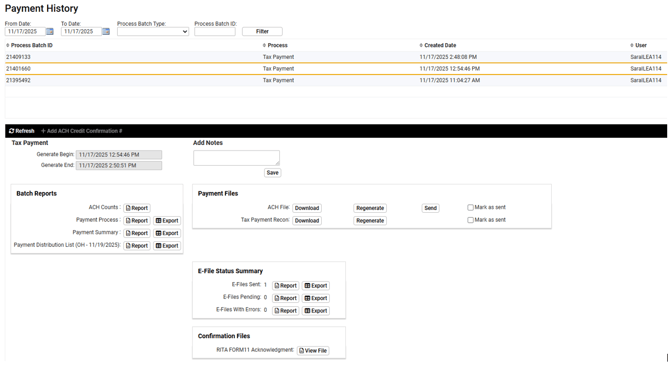Open the E-Files Sent Report
Screen dimensions: 670x365
pos(285,286)
